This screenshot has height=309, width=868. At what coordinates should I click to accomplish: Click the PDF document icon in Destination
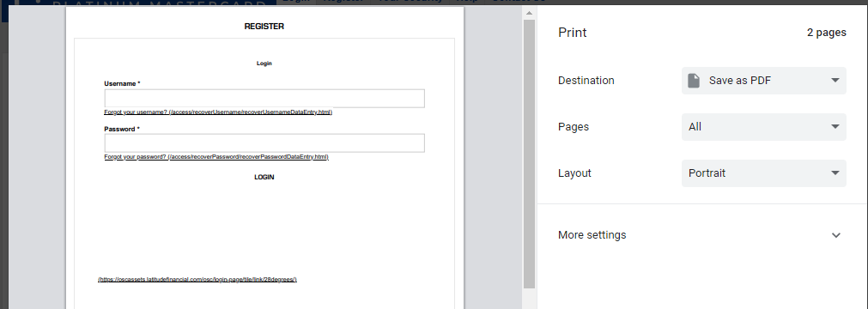click(x=694, y=81)
